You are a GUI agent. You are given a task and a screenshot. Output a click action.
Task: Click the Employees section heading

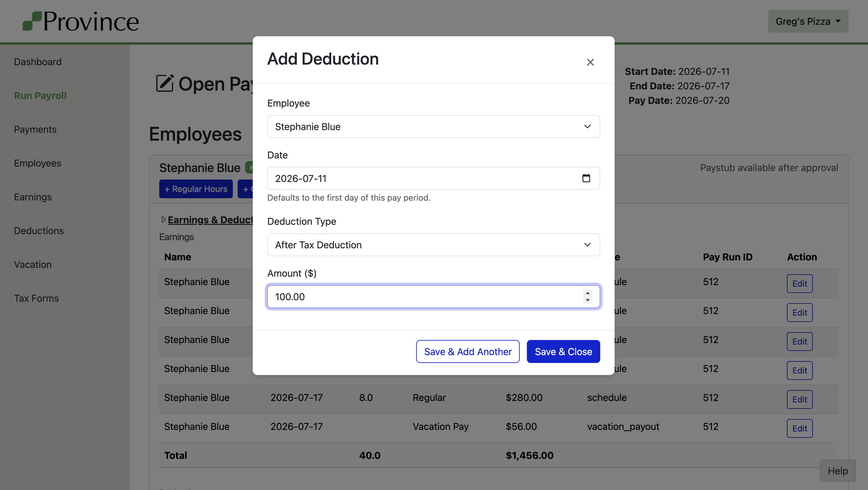tap(195, 134)
